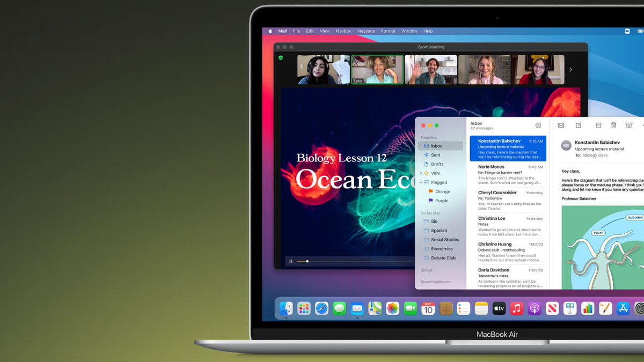The image size is (644, 362).
Task: Launch Safari from the Dock
Action: coord(322,308)
